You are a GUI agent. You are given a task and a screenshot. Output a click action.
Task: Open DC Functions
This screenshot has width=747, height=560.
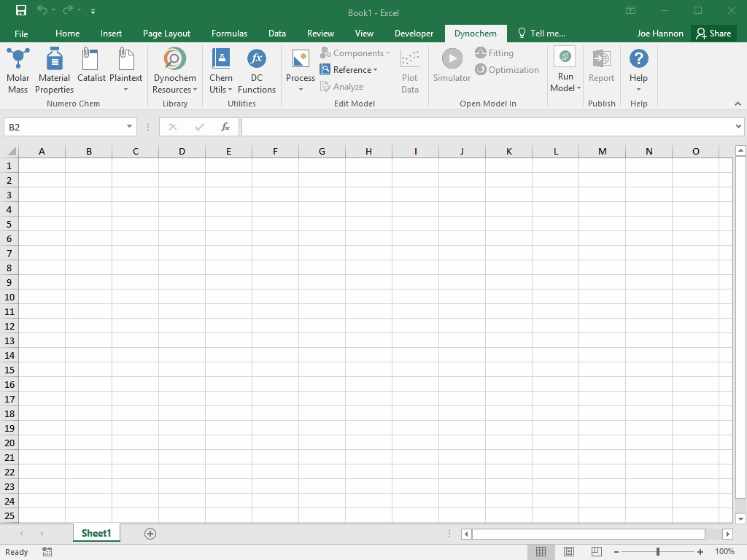coord(256,69)
